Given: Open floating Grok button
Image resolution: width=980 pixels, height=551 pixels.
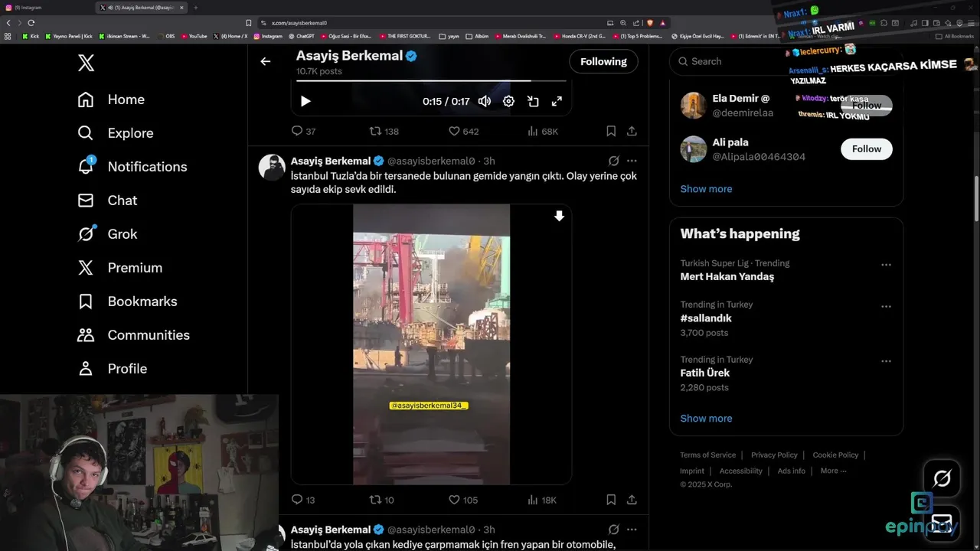Looking at the screenshot, I should 942,479.
